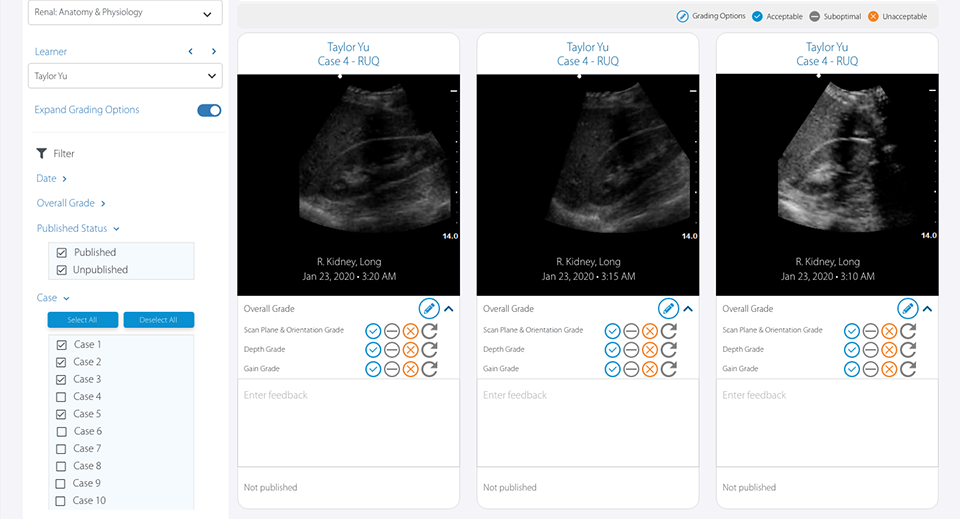
Task: Check the Case 9 checkbox
Action: 61,484
